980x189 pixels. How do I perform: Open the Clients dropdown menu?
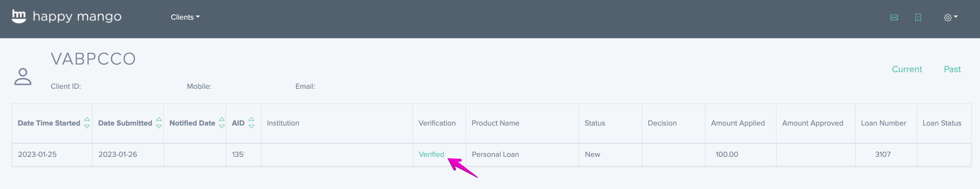pos(185,17)
